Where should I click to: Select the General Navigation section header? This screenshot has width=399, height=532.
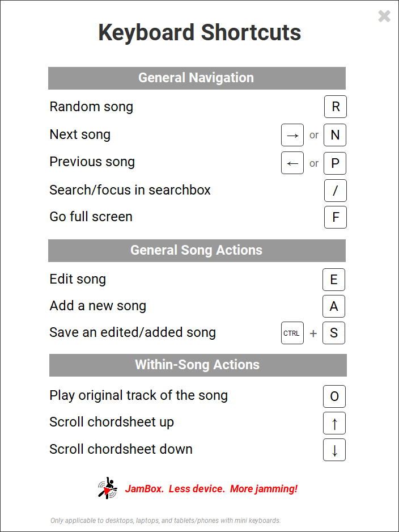coord(197,78)
